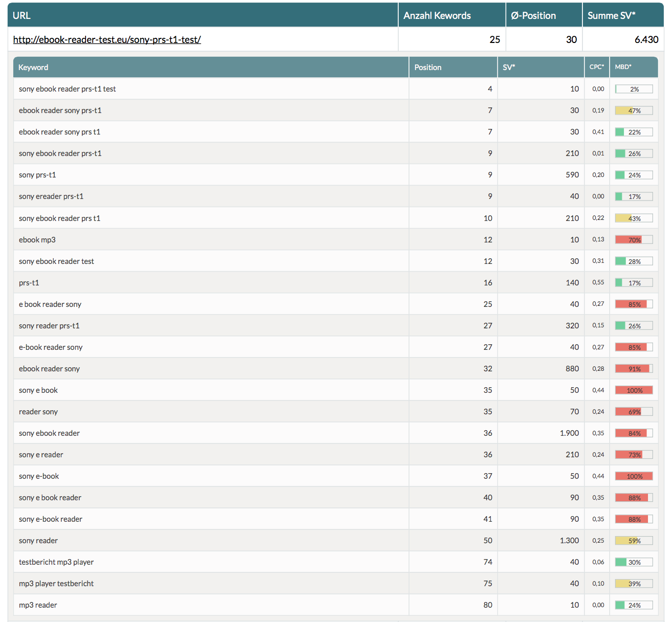Image resolution: width=672 pixels, height=622 pixels.
Task: Select keyword 'sony e book'
Action: (38, 390)
